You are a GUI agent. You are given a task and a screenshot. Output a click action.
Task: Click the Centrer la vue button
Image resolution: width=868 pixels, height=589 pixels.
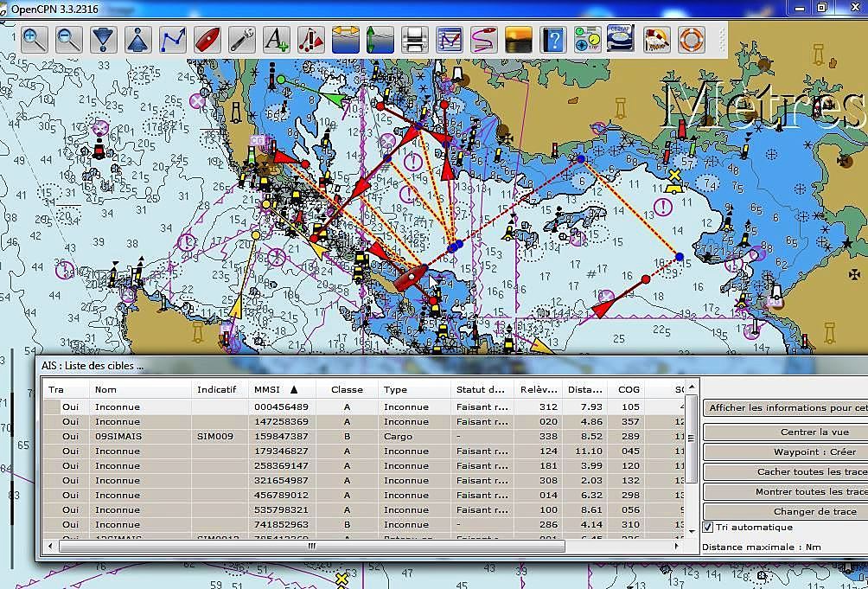[x=786, y=432]
